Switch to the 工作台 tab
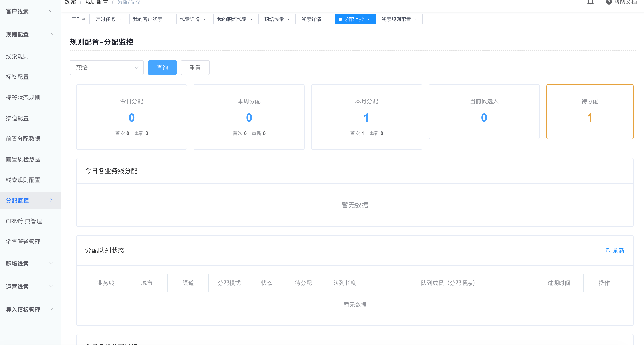 pyautogui.click(x=78, y=19)
